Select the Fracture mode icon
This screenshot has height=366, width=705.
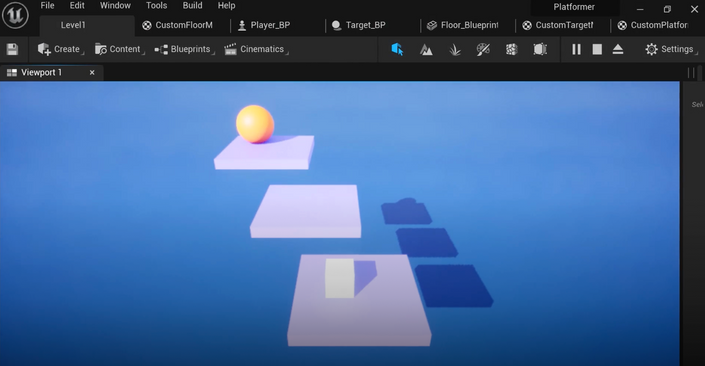[511, 49]
